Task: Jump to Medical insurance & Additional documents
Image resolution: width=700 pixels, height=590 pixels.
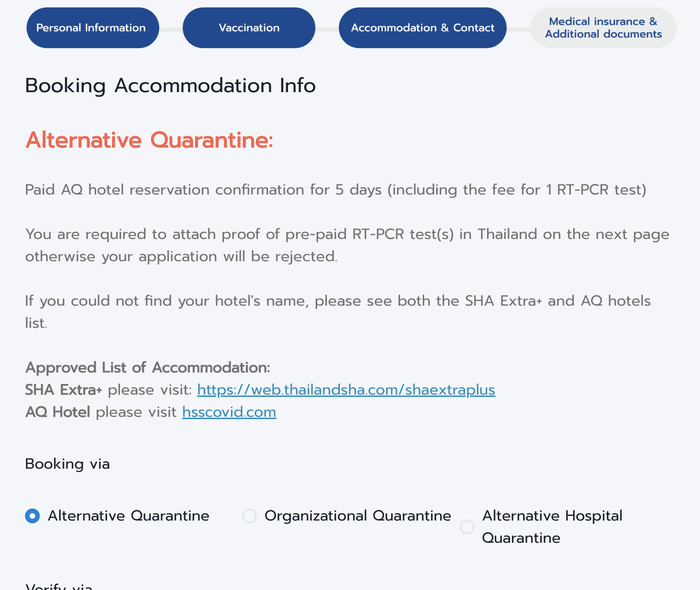Action: pos(603,28)
